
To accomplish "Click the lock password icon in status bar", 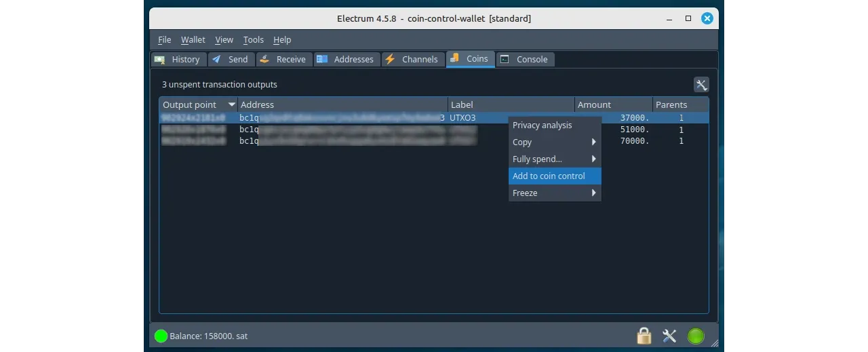I will pos(644,336).
